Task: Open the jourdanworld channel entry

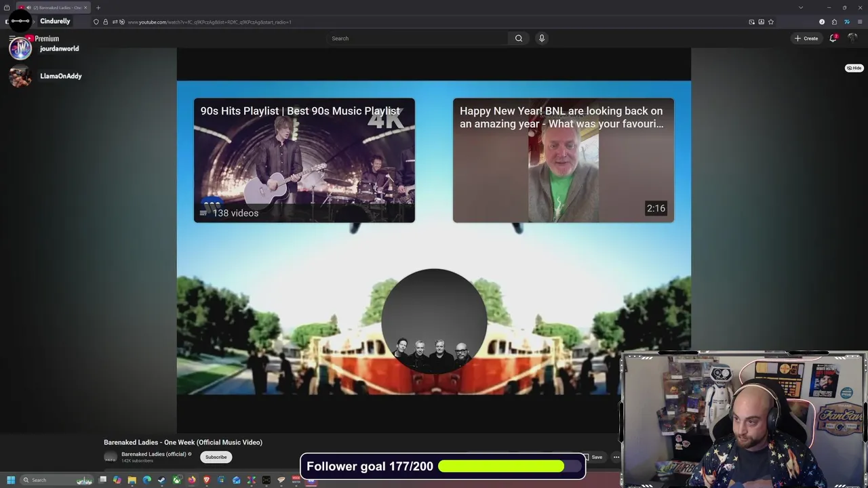Action: click(x=45, y=49)
